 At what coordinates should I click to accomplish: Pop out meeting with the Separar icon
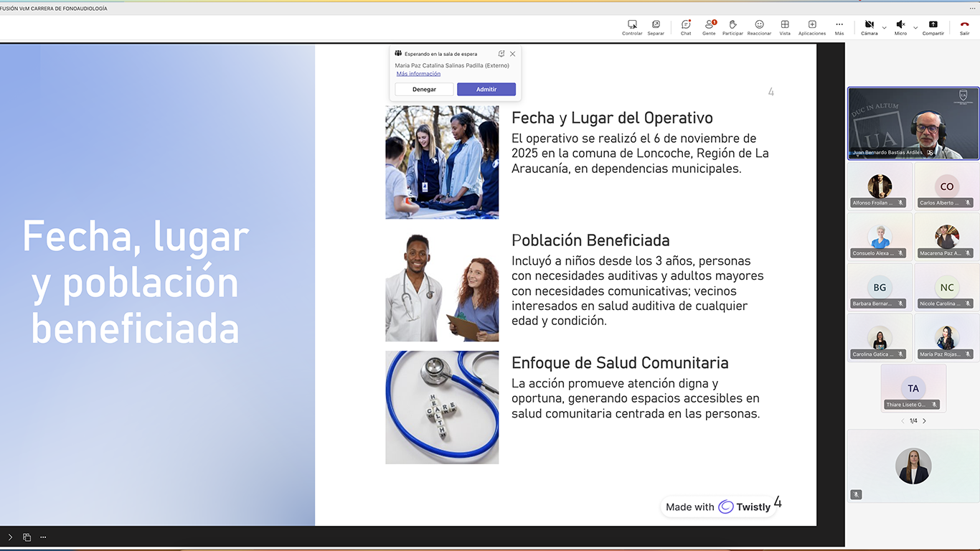[655, 27]
